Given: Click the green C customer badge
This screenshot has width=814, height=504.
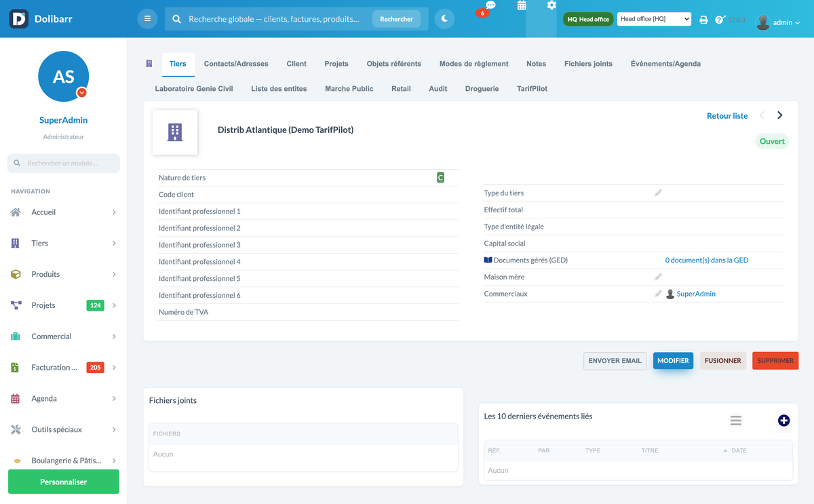Looking at the screenshot, I should coord(440,178).
